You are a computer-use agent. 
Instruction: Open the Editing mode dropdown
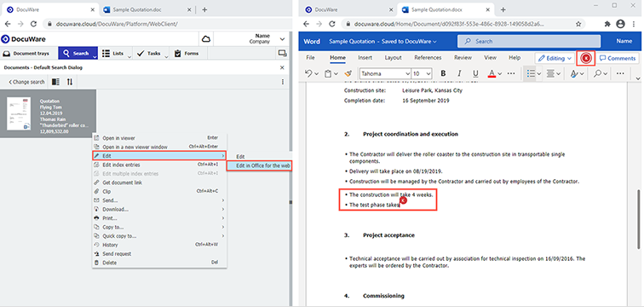tap(555, 58)
